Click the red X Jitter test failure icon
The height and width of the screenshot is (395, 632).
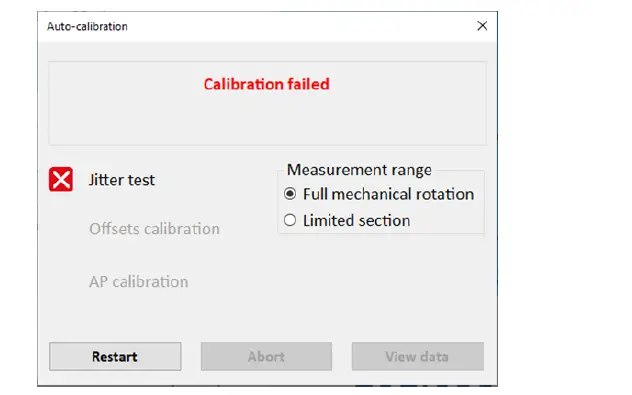(x=61, y=179)
